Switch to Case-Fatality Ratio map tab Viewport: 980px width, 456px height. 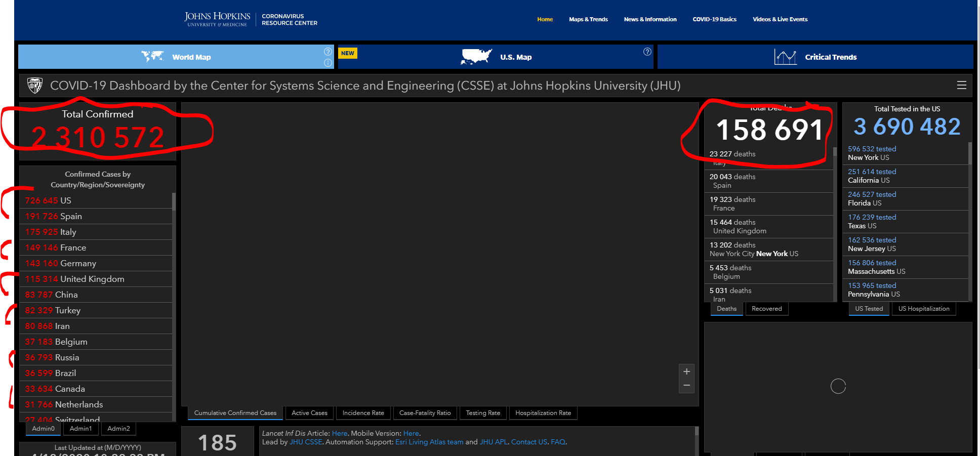[x=425, y=413]
